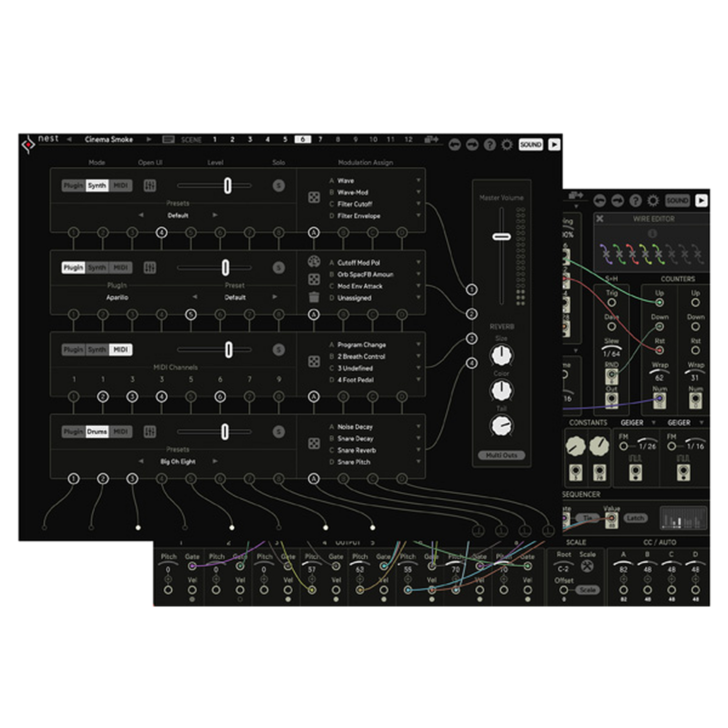Viewport: 728px width, 728px height.
Task: Enable the Multi Outs toggle
Action: [x=501, y=455]
